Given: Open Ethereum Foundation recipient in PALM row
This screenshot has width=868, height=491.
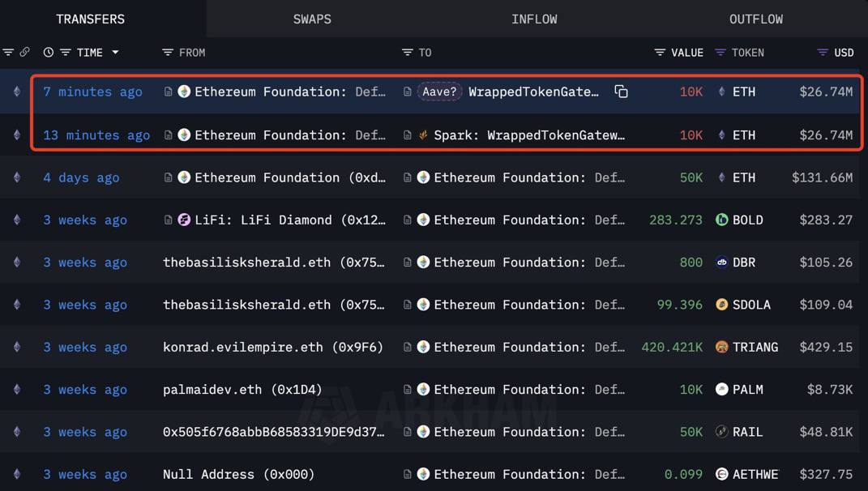Looking at the screenshot, I should (x=529, y=390).
